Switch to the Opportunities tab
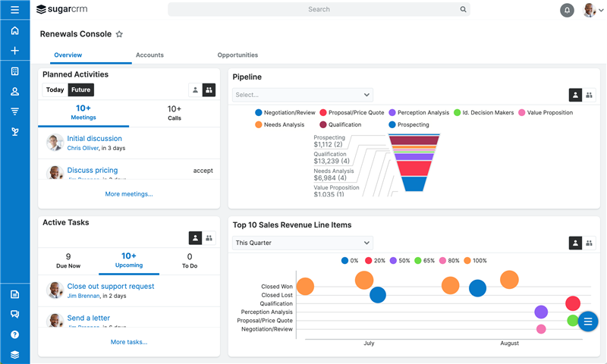 click(x=237, y=55)
